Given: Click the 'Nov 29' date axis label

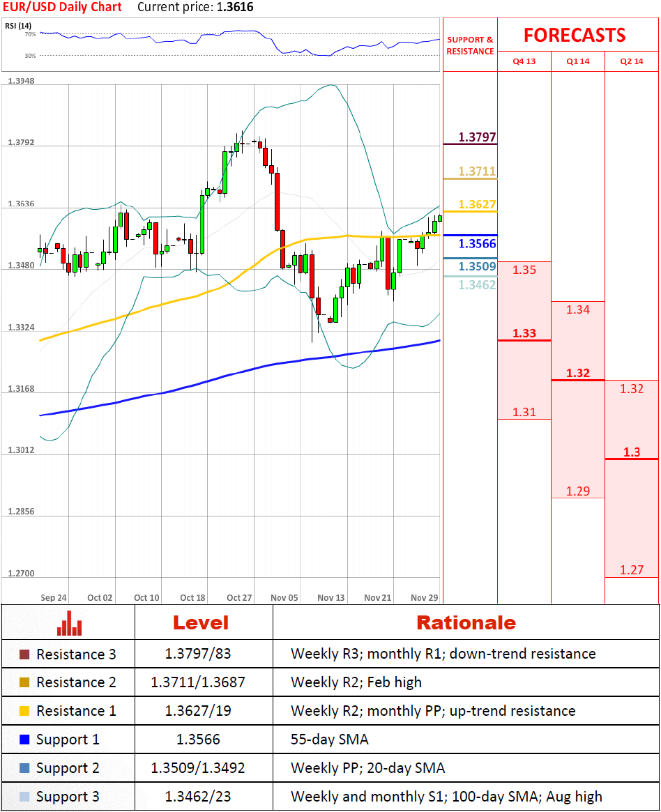Looking at the screenshot, I should 424,597.
